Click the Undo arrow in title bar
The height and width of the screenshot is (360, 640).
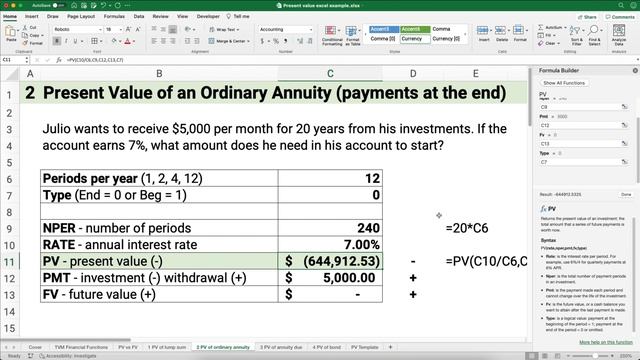click(104, 5)
